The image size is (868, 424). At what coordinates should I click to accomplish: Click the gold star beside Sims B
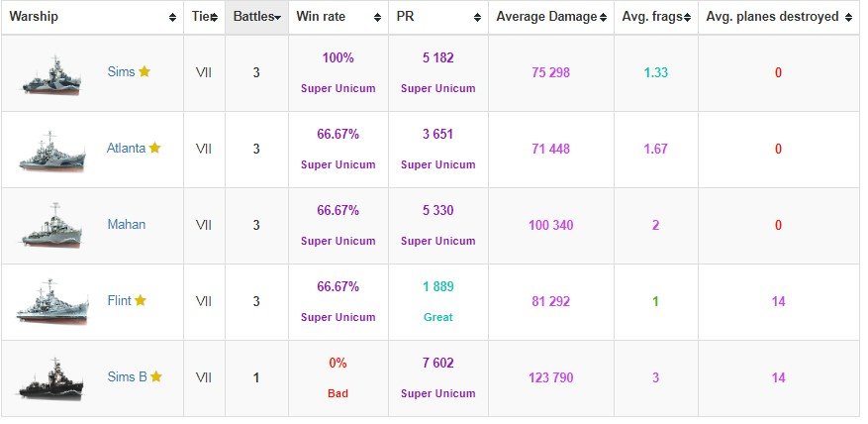point(156,376)
